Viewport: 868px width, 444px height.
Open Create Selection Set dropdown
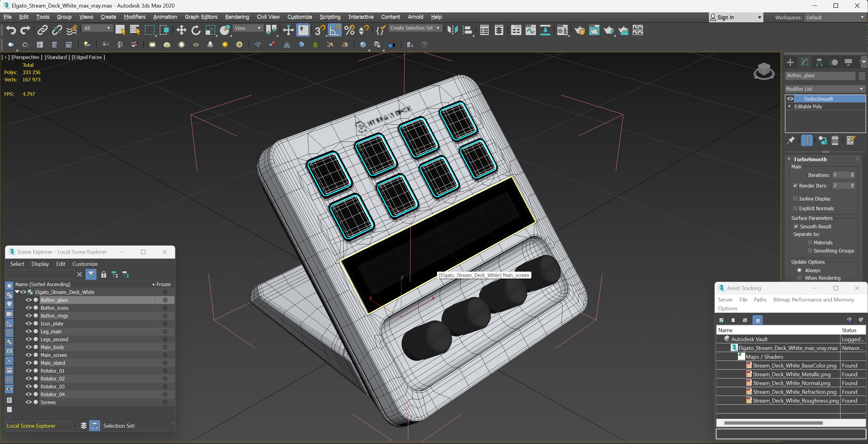[415, 28]
